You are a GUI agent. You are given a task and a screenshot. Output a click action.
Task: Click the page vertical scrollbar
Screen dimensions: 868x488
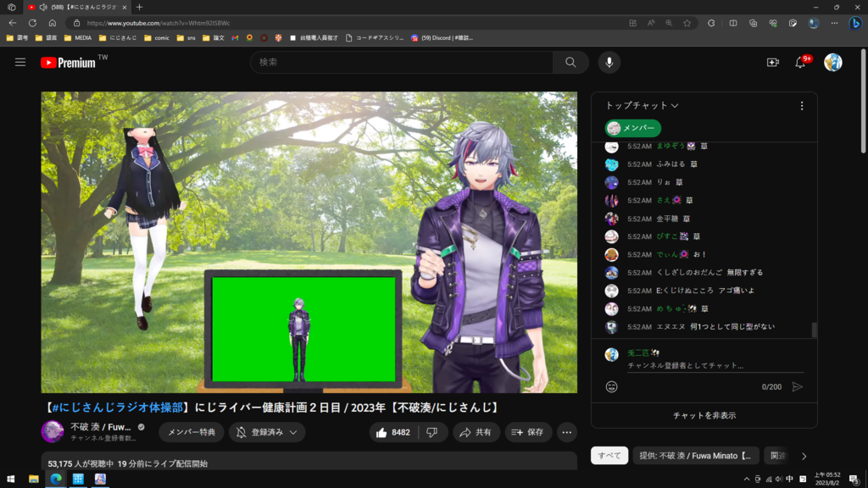click(x=864, y=101)
